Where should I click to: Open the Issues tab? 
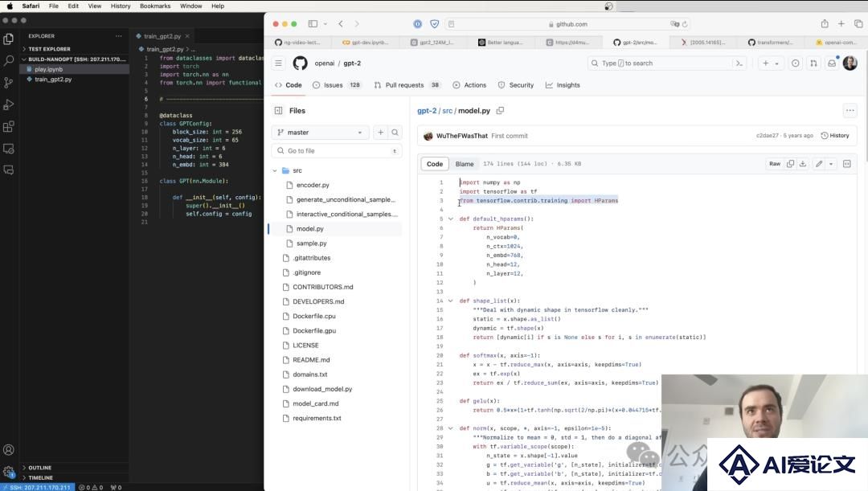(337, 85)
